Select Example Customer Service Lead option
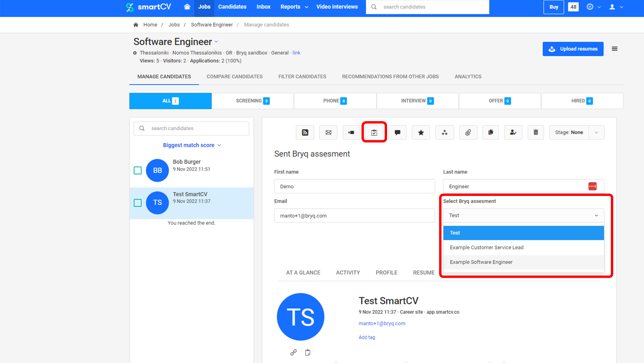This screenshot has height=363, width=644. tap(486, 248)
